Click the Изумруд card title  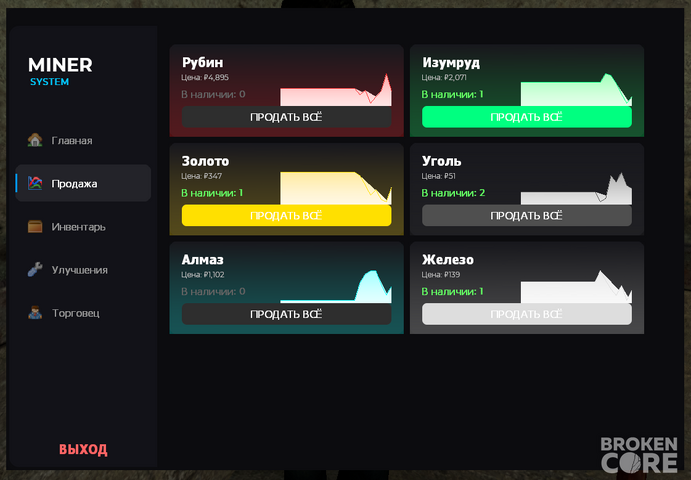coord(451,62)
